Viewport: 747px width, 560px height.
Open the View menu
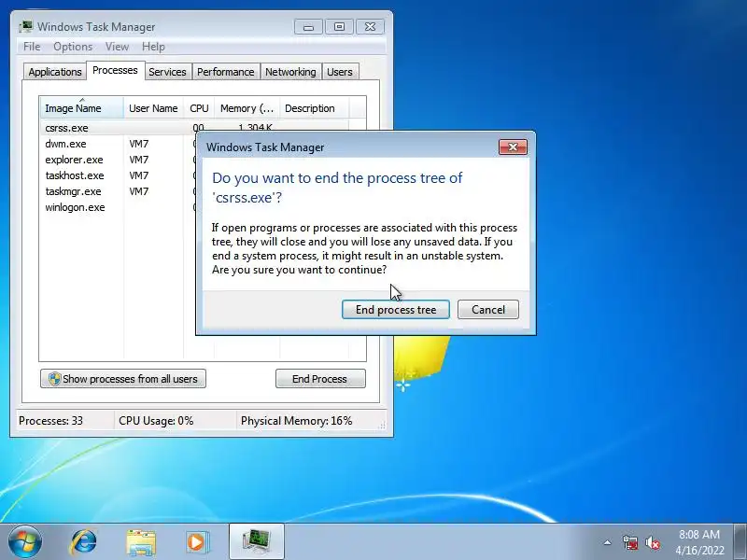pyautogui.click(x=117, y=47)
